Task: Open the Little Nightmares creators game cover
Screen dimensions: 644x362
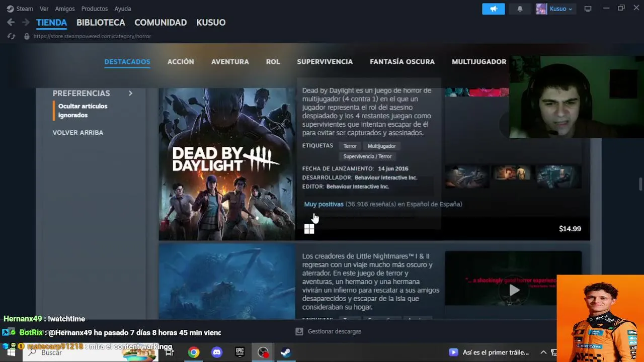Action: [x=227, y=282]
